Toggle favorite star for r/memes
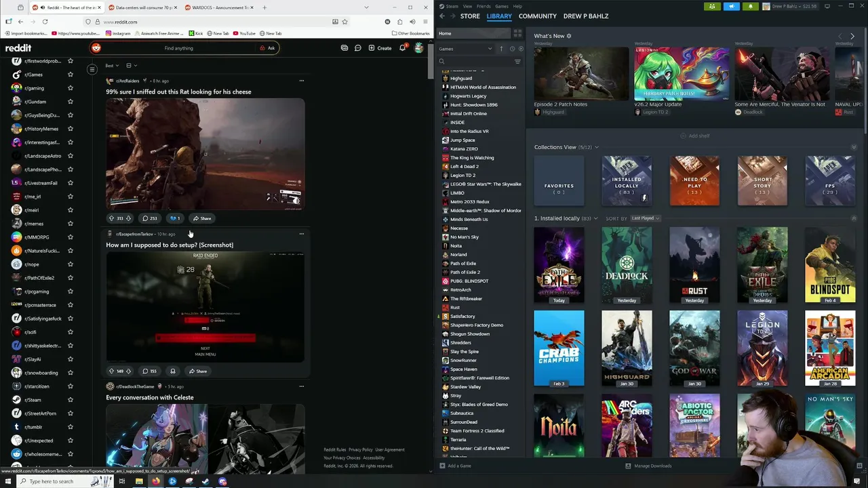This screenshot has height=488, width=868. pyautogui.click(x=70, y=224)
